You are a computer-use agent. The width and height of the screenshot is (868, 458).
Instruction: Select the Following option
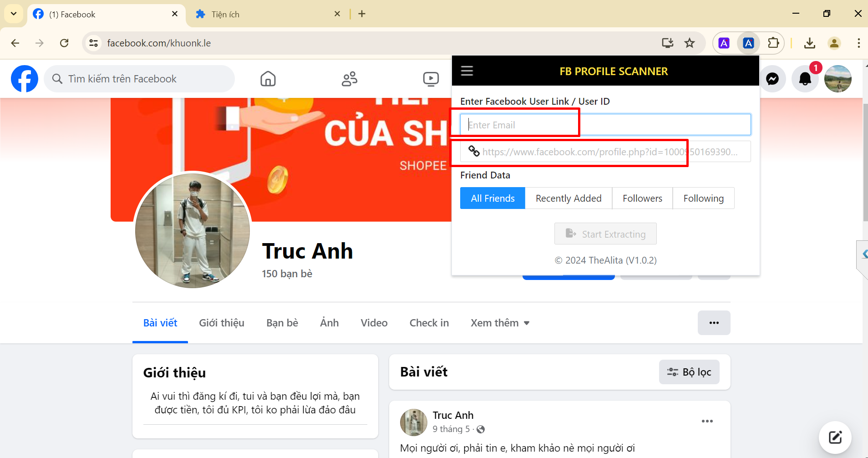click(x=703, y=198)
